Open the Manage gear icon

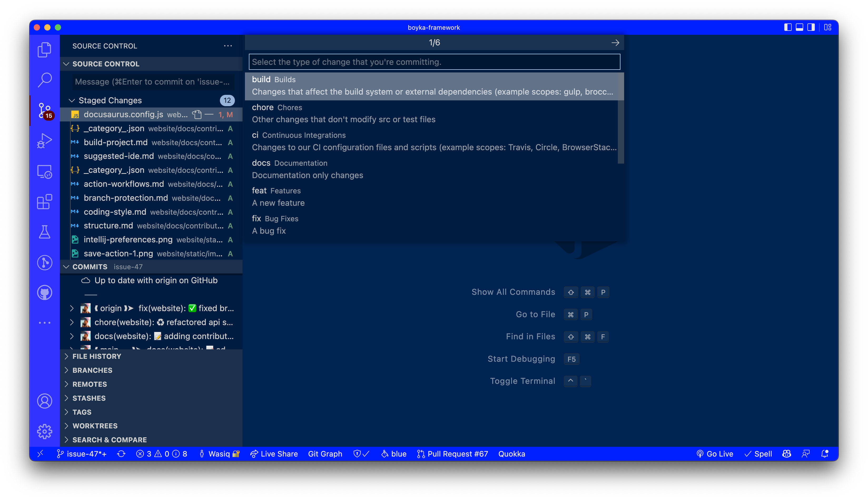[x=44, y=431]
